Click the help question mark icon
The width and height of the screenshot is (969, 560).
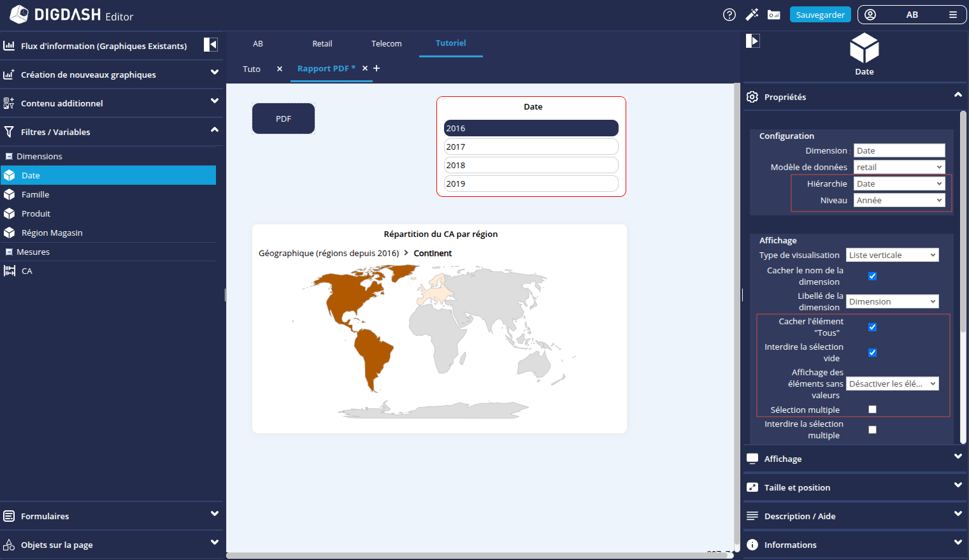pos(729,15)
